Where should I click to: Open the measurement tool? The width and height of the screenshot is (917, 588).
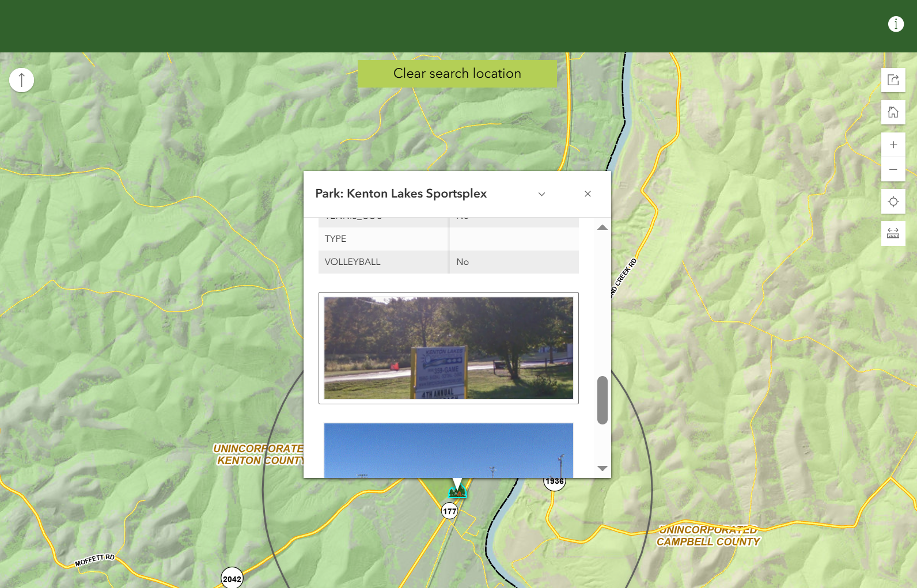[893, 234]
